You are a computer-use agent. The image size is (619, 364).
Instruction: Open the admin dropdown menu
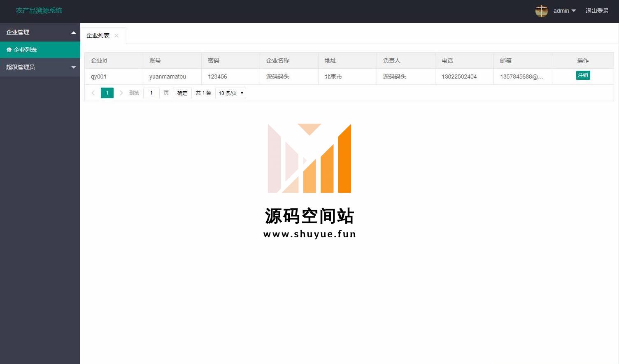(x=564, y=11)
